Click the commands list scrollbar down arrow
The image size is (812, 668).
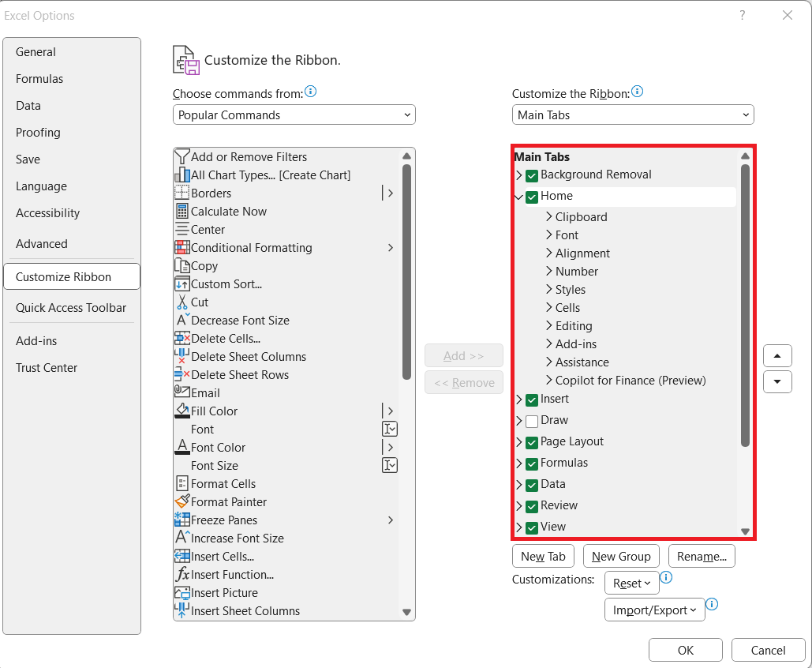406,612
